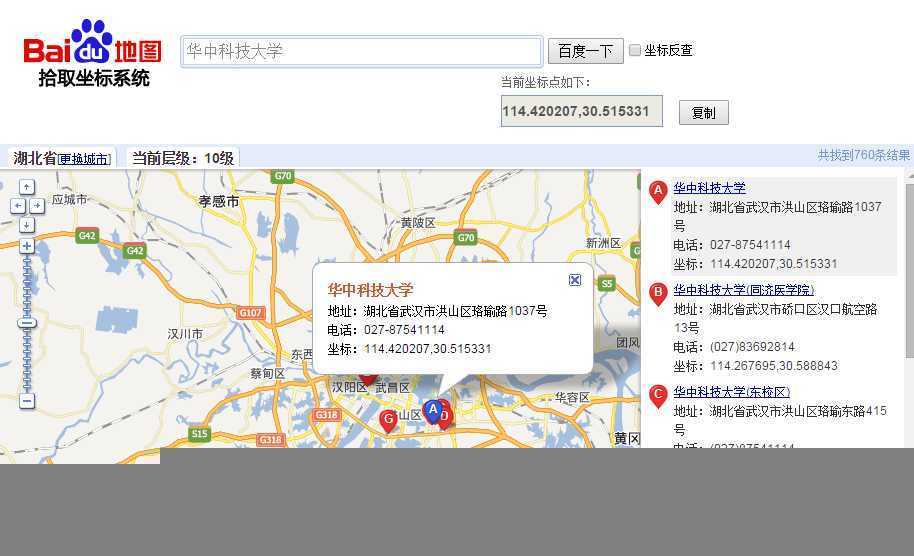Open result link 华中科技大学
This screenshot has width=914, height=556.
[709, 188]
